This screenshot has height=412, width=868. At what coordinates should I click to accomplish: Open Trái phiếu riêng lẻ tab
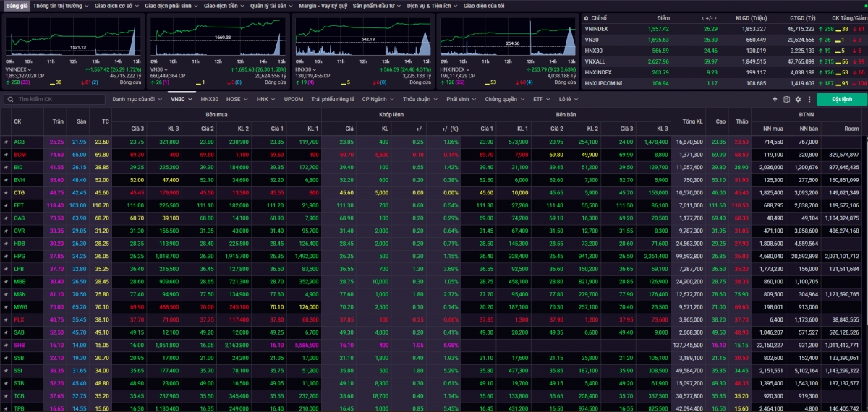click(x=333, y=99)
